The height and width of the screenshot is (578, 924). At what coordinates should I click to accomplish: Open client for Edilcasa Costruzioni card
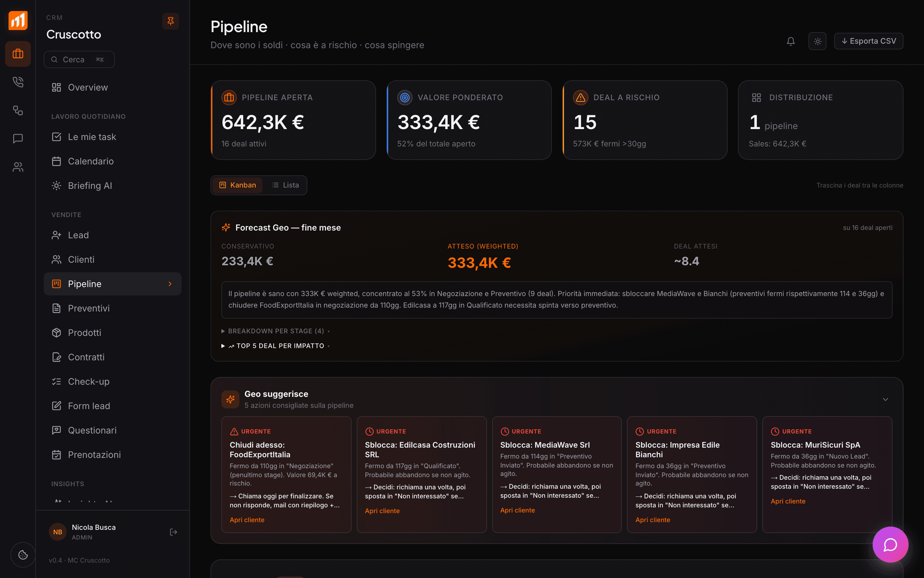[x=382, y=511]
